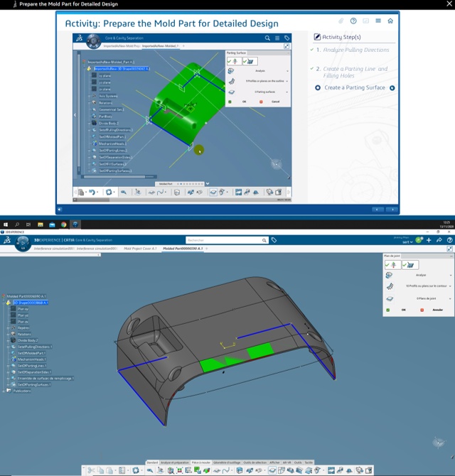This screenshot has width=455, height=476.
Task: Click the undo icon in tutorial video toolbar
Action: click(92, 192)
